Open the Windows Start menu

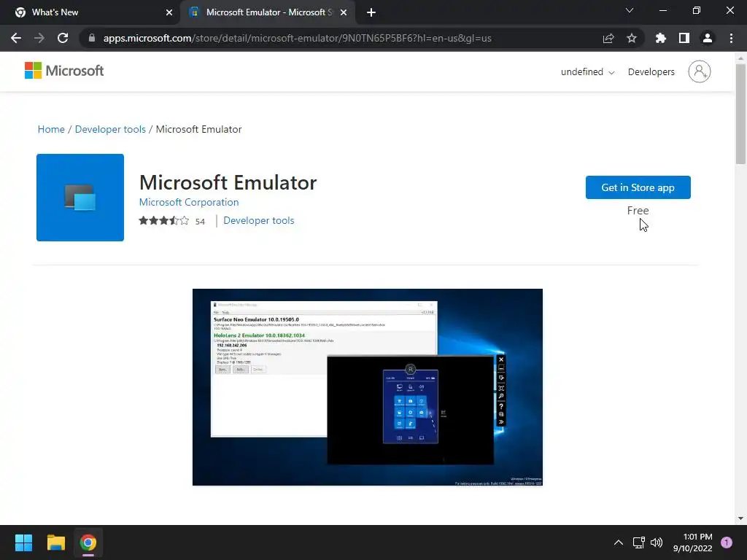pyautogui.click(x=23, y=542)
